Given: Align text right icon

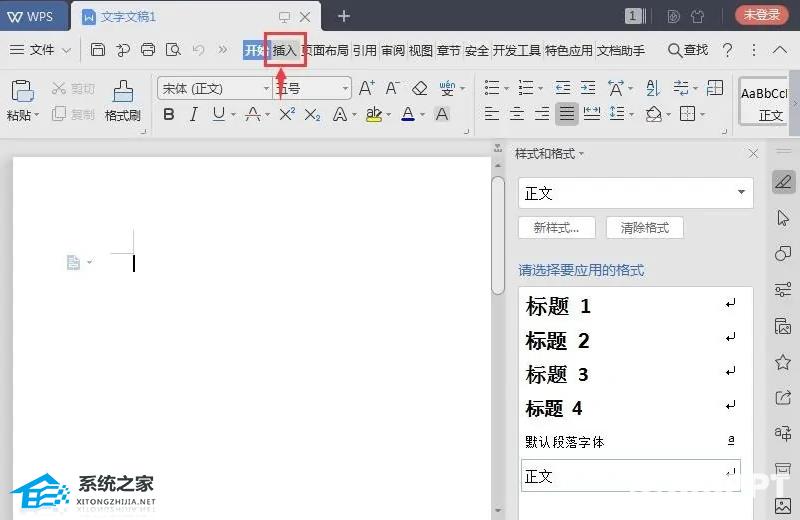Looking at the screenshot, I should 542,113.
